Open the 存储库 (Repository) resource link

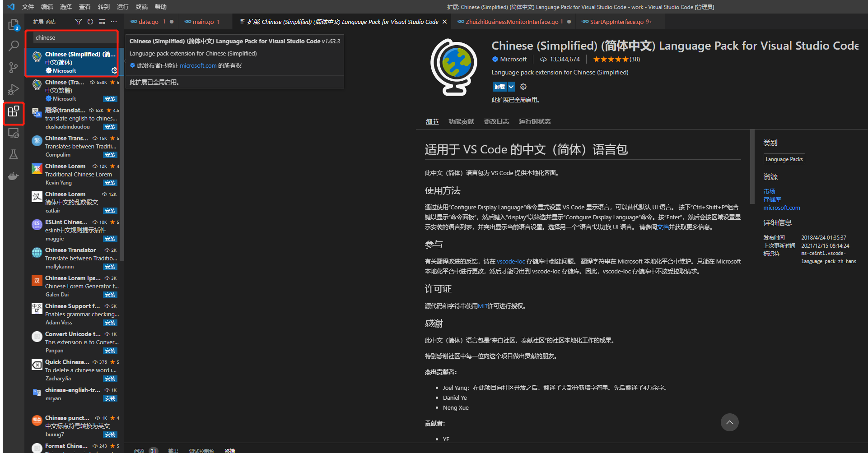(x=772, y=199)
